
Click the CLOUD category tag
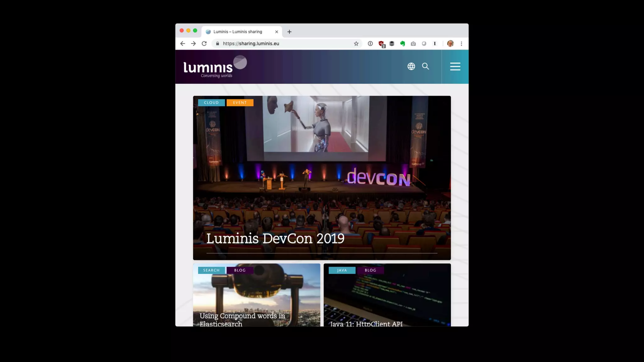point(211,103)
